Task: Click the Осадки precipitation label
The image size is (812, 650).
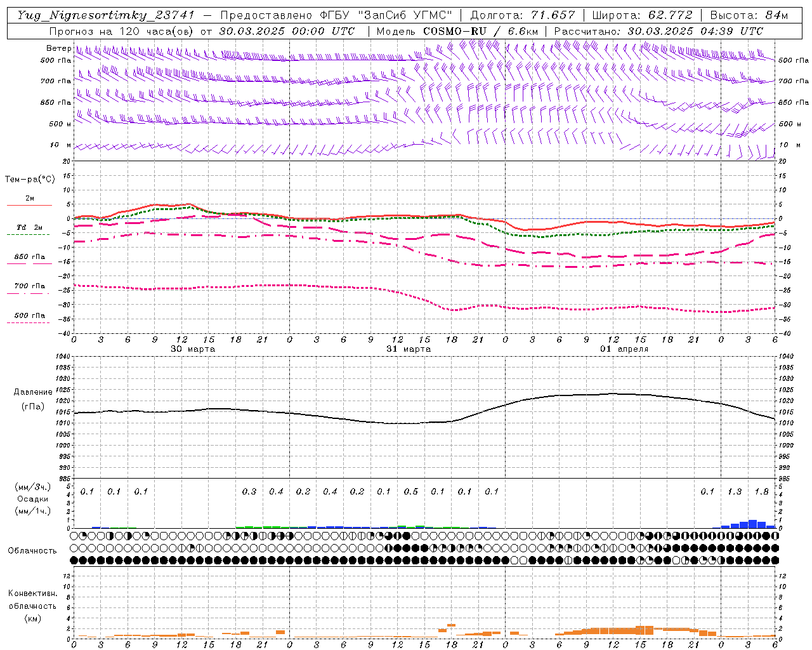Action: click(x=33, y=499)
